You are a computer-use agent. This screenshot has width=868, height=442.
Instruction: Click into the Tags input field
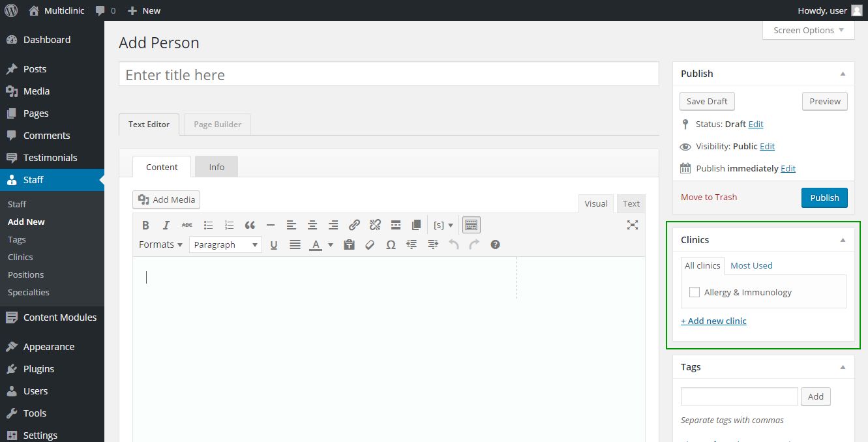tap(740, 396)
